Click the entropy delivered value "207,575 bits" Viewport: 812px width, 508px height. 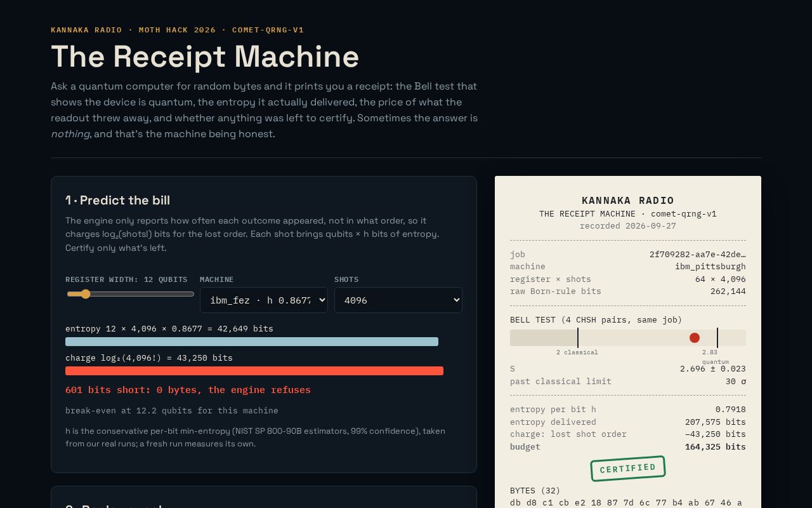[x=716, y=422]
